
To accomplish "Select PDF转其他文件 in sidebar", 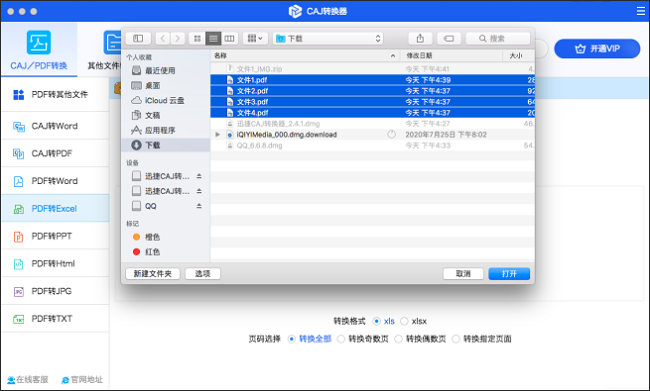I will [x=55, y=95].
